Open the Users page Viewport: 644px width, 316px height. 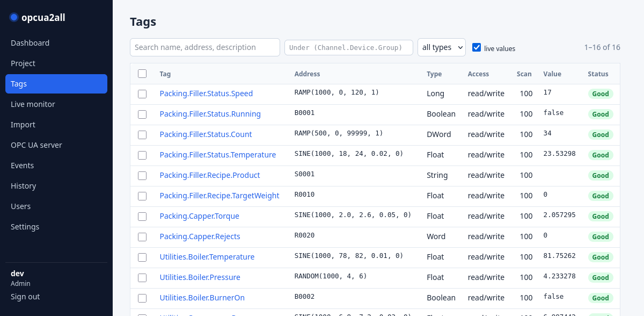point(56,206)
